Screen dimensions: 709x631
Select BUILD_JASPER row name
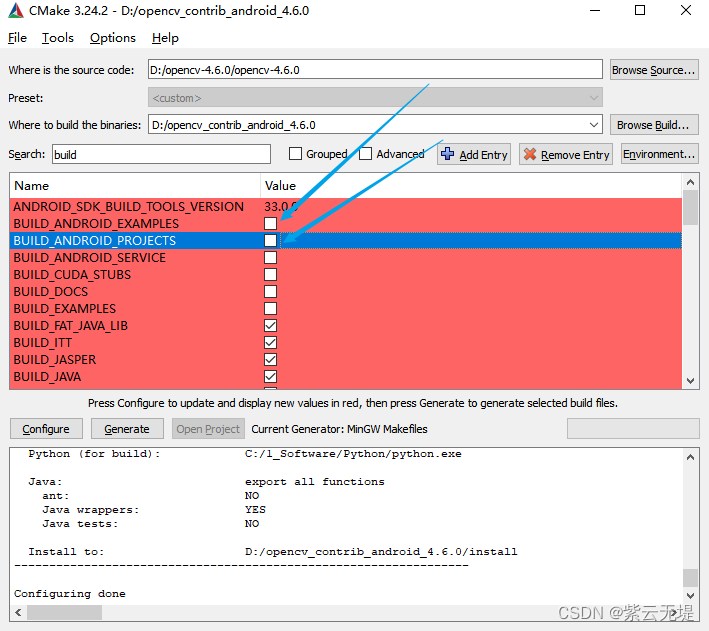click(x=55, y=360)
